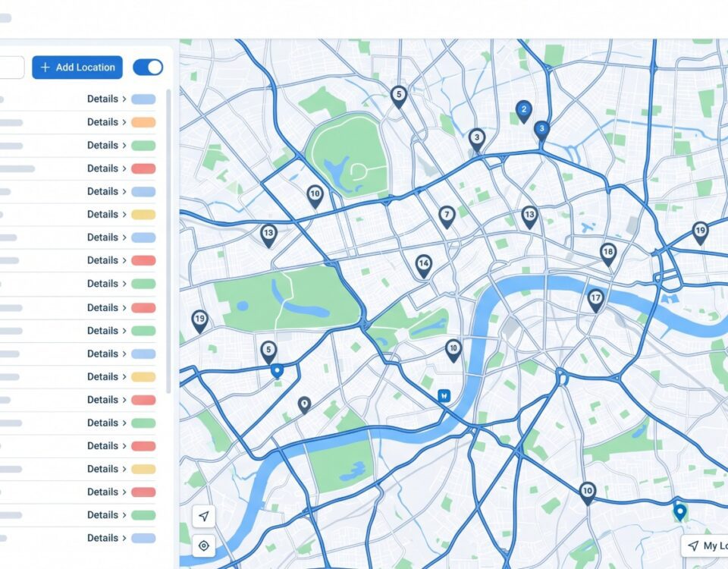
Task: Open marker 10 just west of the river bend
Action: [453, 351]
